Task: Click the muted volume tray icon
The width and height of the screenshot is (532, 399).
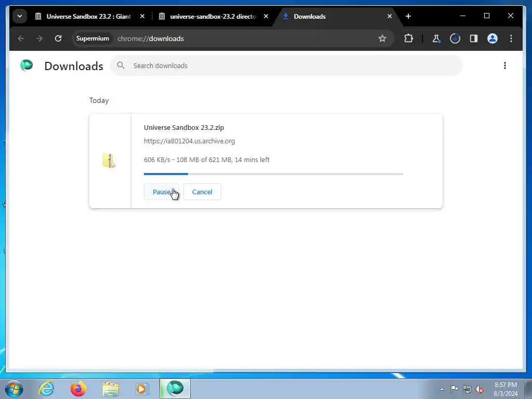Action: pos(480,389)
